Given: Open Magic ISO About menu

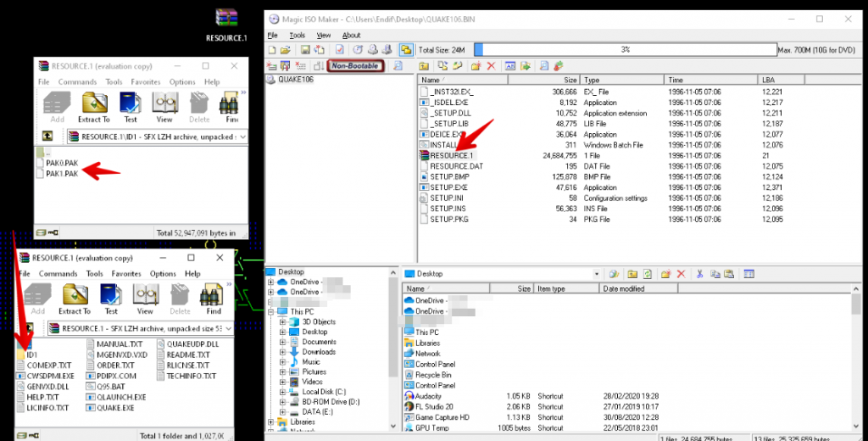Looking at the screenshot, I should (x=351, y=35).
